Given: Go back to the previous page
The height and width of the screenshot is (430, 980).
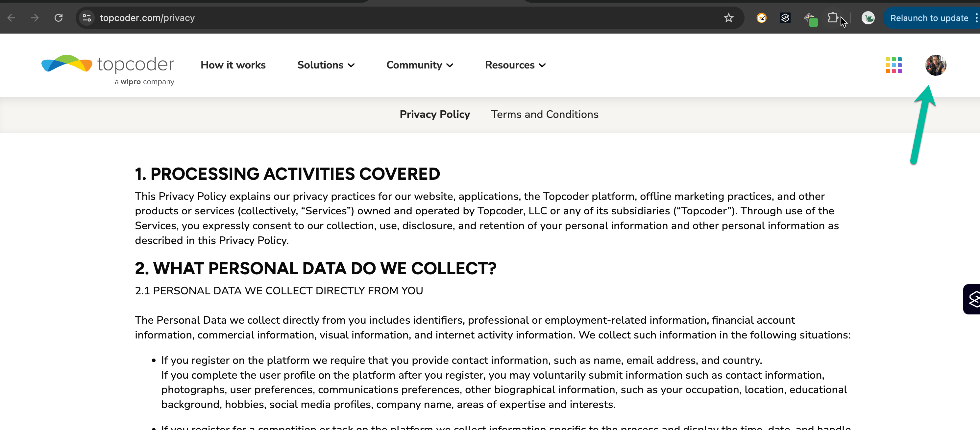Looking at the screenshot, I should click(12, 18).
